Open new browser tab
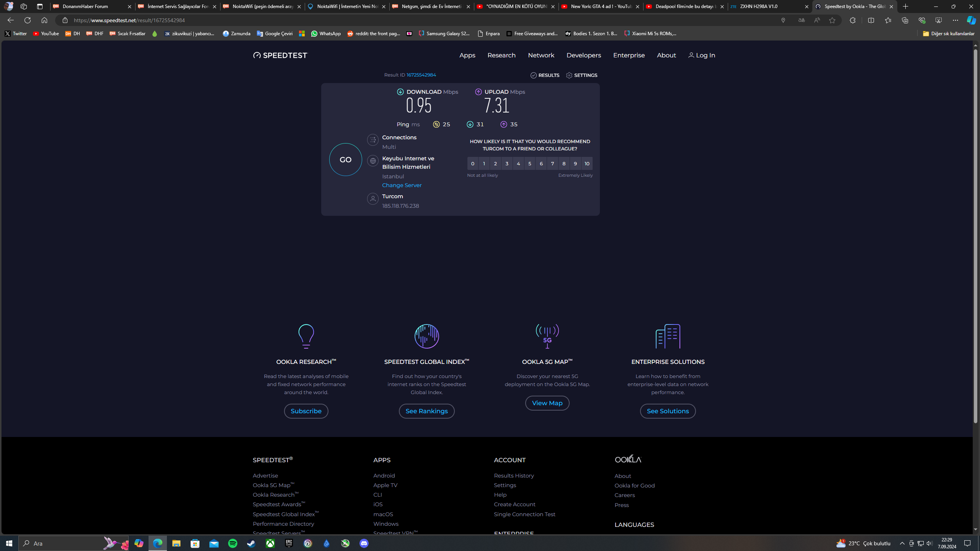Image resolution: width=980 pixels, height=551 pixels. (x=905, y=7)
